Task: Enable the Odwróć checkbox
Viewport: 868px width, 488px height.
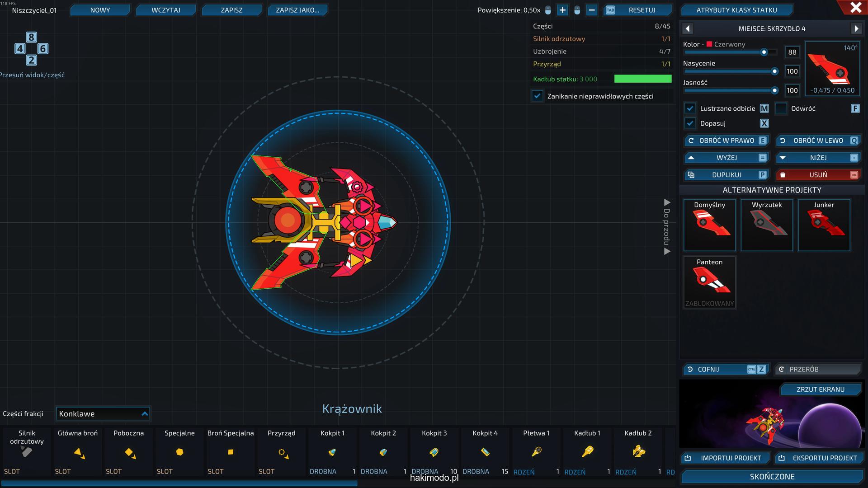Action: 781,108
